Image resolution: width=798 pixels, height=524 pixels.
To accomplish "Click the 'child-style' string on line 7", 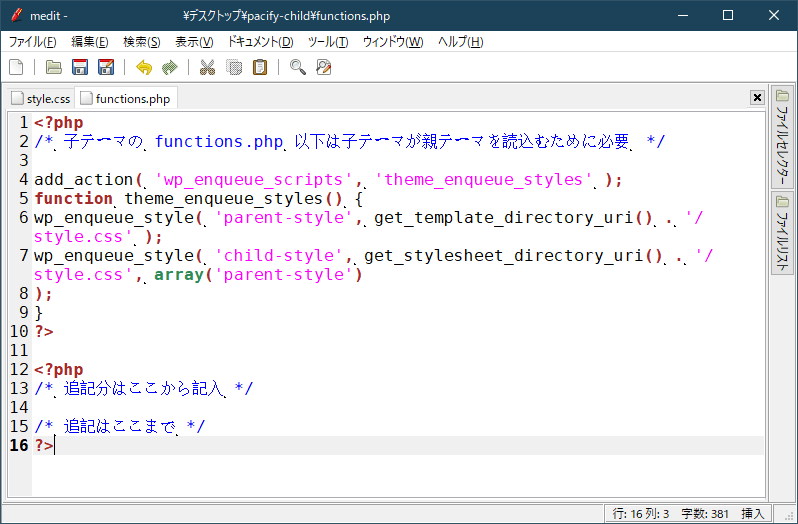I will [279, 255].
